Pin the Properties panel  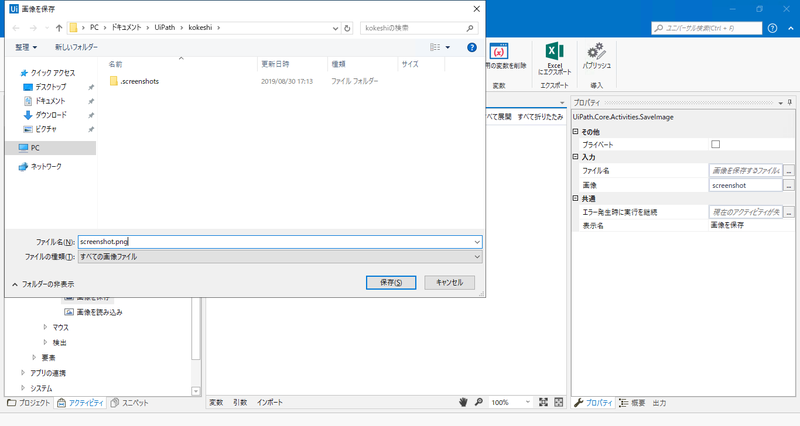789,103
